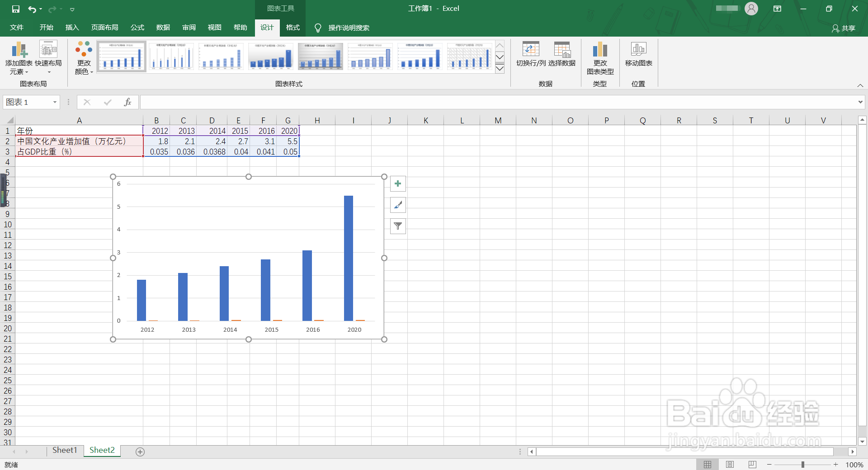The height and width of the screenshot is (470, 868).
Task: Select the last visible chart style thumbnail
Action: coord(470,56)
